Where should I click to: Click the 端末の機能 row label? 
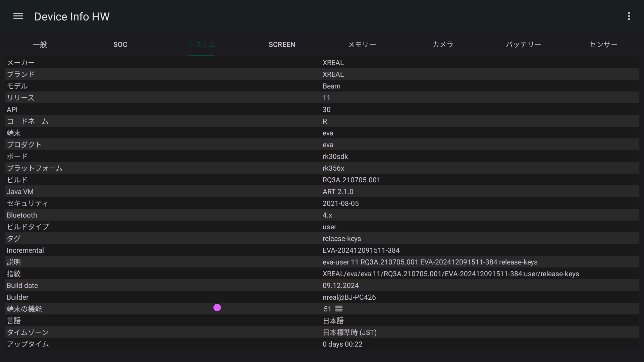(x=24, y=309)
